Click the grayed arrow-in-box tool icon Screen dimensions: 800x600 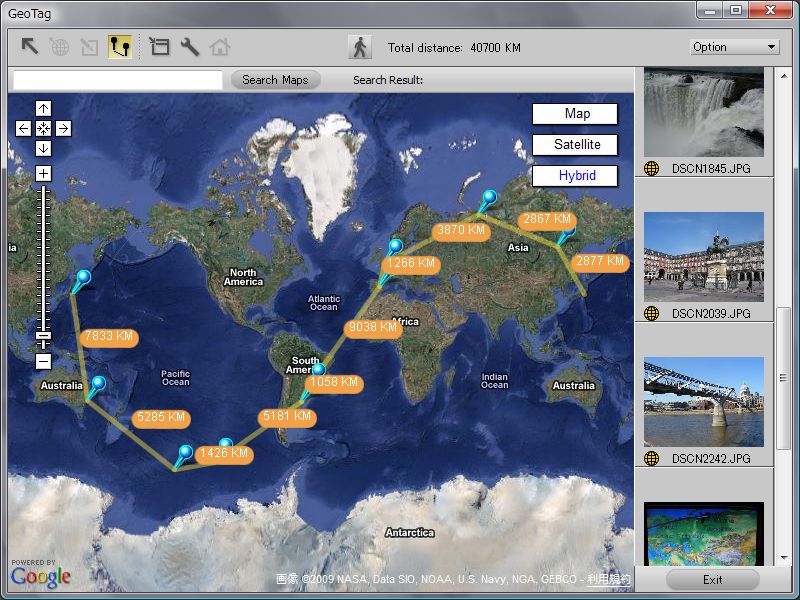89,47
